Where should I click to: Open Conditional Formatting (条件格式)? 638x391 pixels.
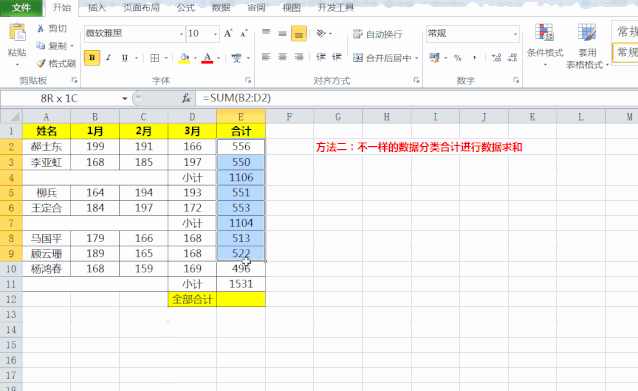click(545, 45)
